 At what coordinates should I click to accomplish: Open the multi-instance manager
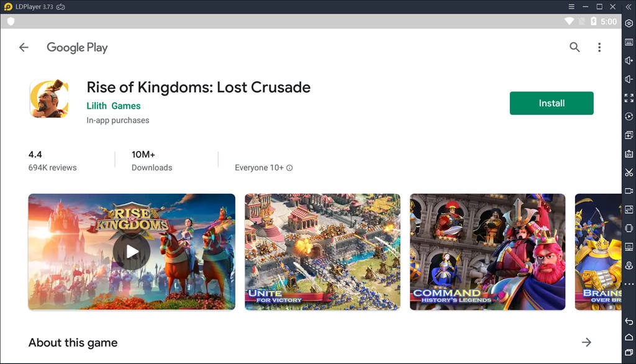click(x=629, y=135)
